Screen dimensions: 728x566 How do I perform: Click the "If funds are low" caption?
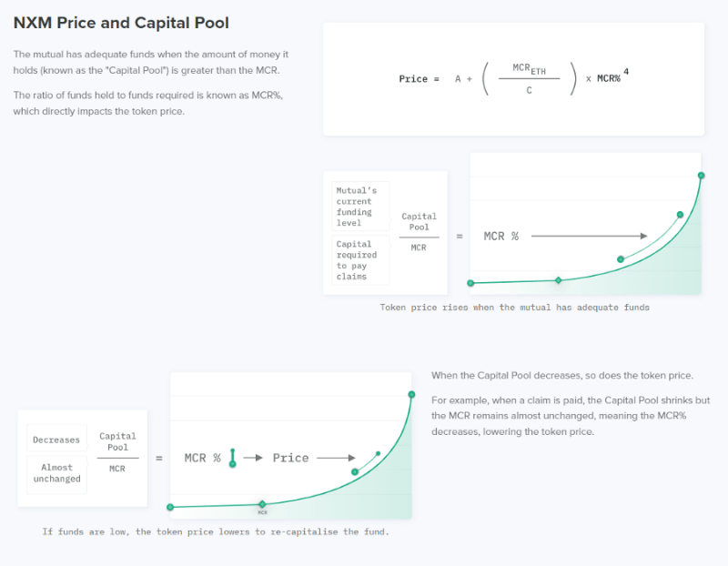point(216,531)
